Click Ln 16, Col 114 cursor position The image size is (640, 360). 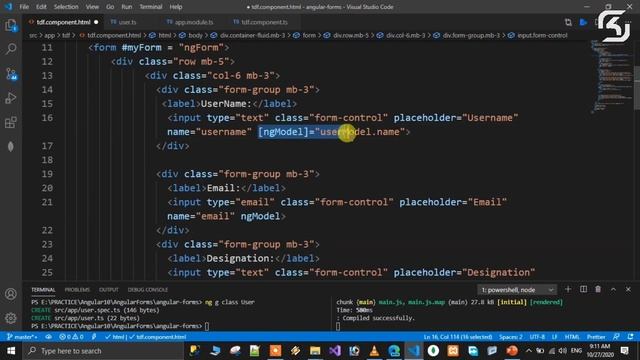point(458,337)
